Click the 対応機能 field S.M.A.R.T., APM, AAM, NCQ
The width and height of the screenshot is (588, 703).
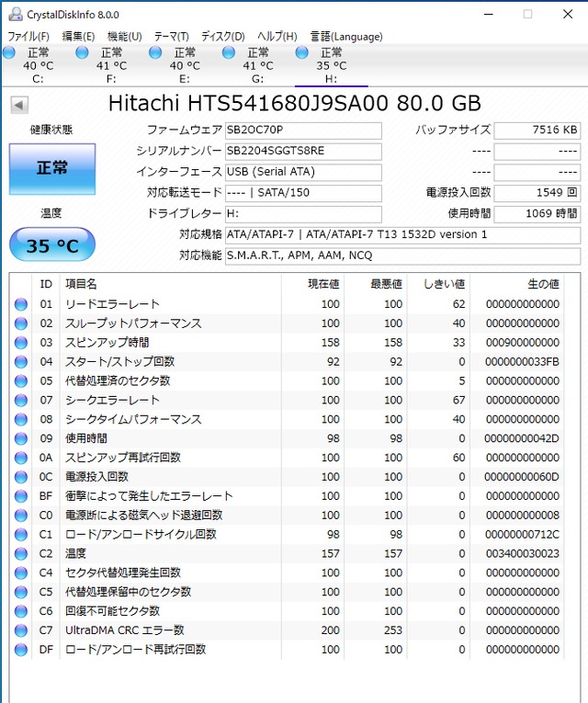(403, 256)
